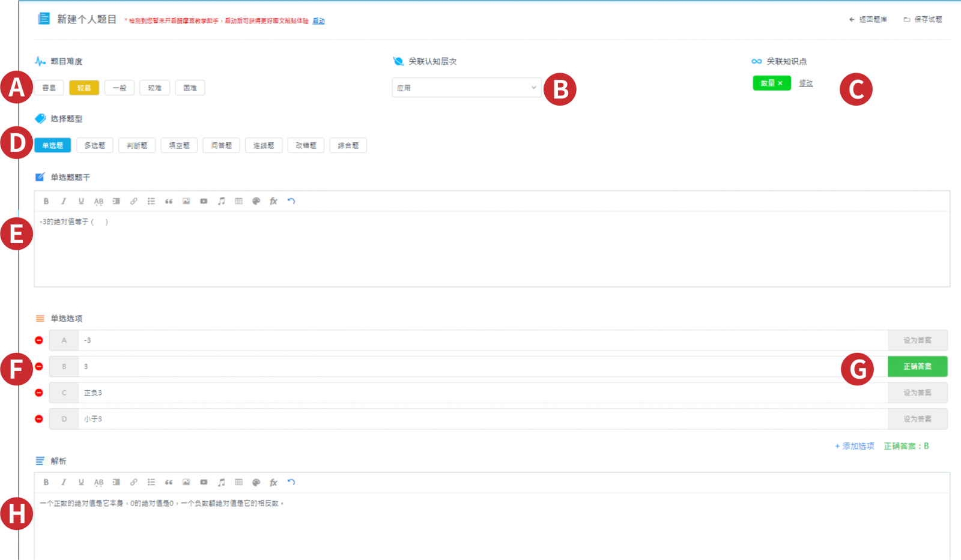
Task: Switch to the 多选题 question type
Action: point(94,145)
